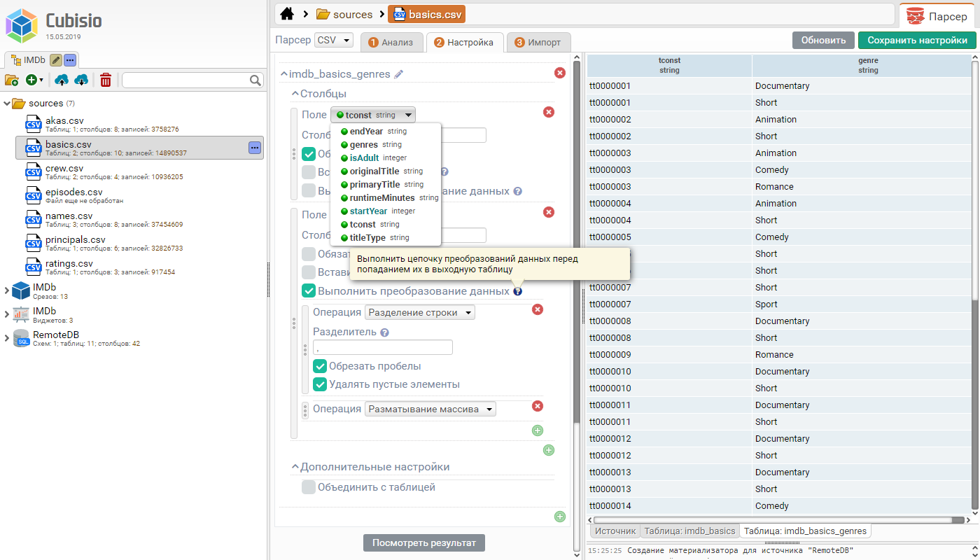Open the tconst field dropdown

(x=373, y=115)
